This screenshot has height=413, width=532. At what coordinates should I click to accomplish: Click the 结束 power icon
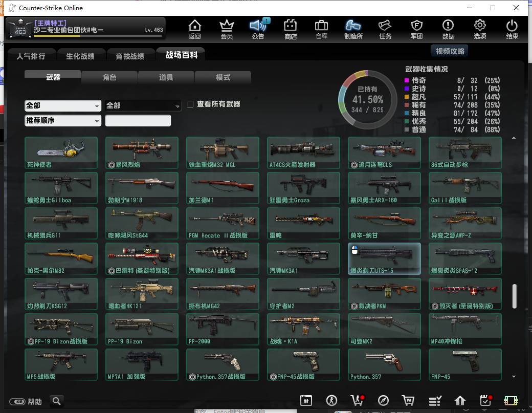click(512, 29)
